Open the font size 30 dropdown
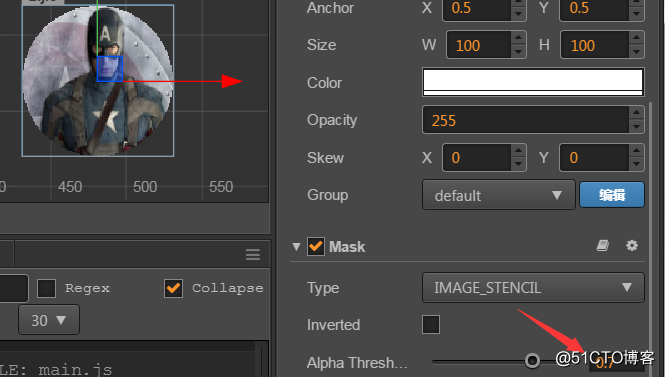Image resolution: width=665 pixels, height=377 pixels. pyautogui.click(x=49, y=320)
